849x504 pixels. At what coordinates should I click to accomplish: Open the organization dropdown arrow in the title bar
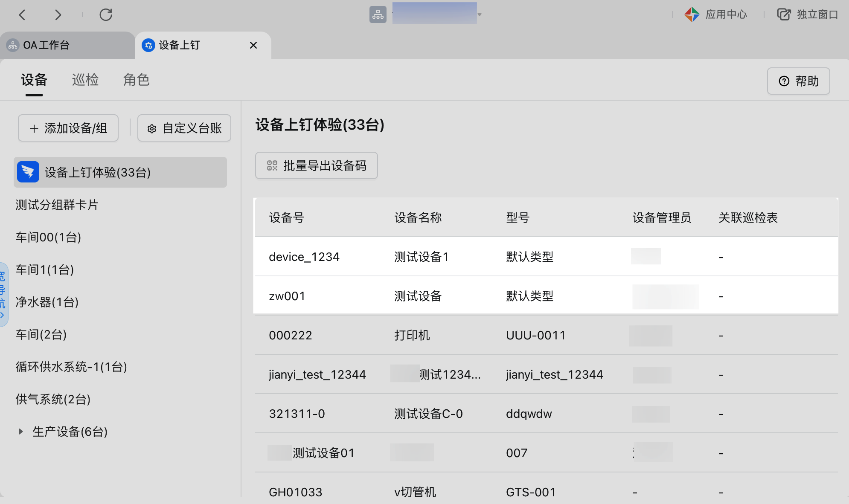click(480, 14)
